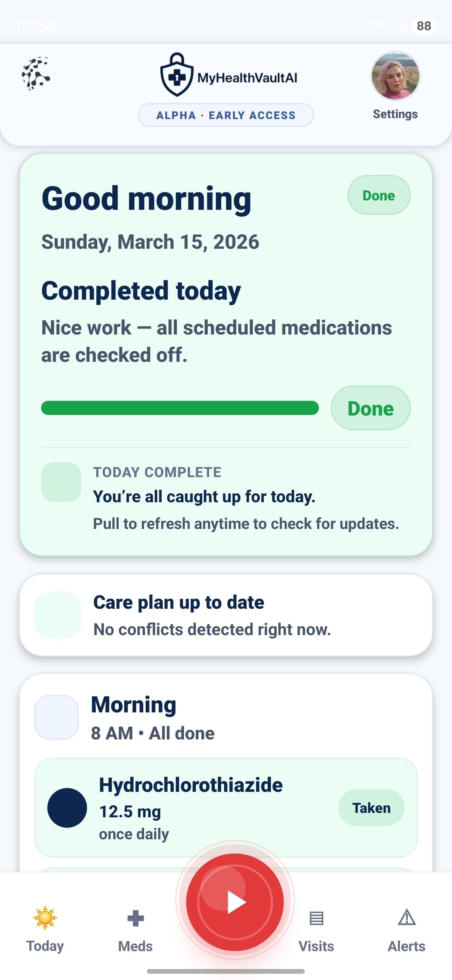Tap the ALPHA · EARLY ACCESS badge
452x980 pixels.
coord(226,115)
